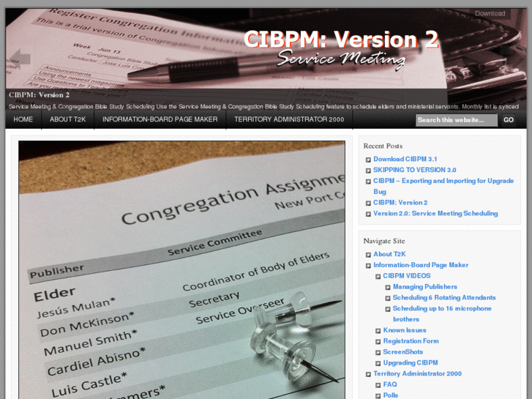Screen dimensions: 532x399
Task: Click the bullet icon beside Information-Board Page Maker link
Action: pos(368,266)
